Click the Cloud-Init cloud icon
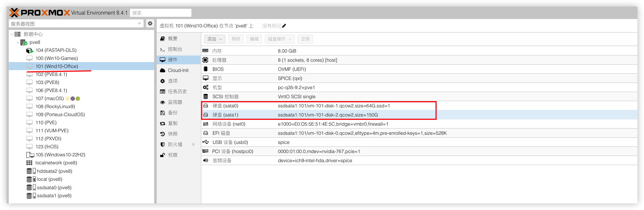The image size is (644, 210). (x=163, y=70)
